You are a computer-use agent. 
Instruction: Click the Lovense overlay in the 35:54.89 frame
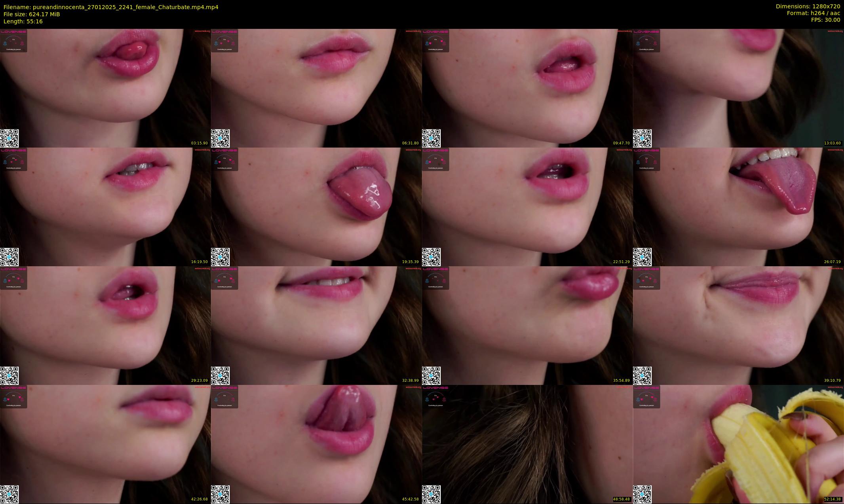(x=435, y=278)
